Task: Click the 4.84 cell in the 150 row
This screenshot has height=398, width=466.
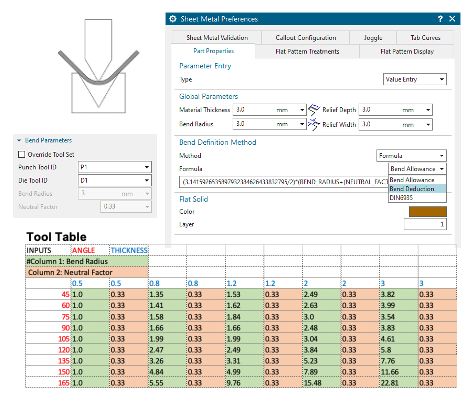Action: [167, 372]
